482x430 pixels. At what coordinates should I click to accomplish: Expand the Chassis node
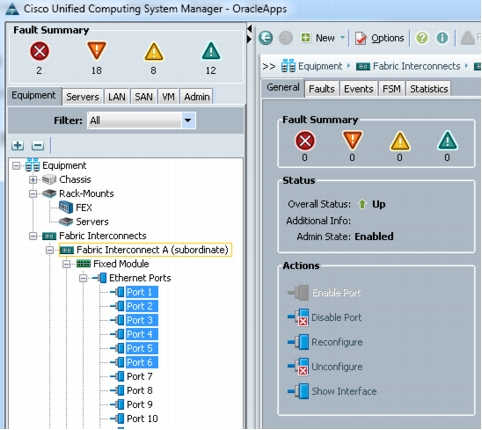point(33,180)
